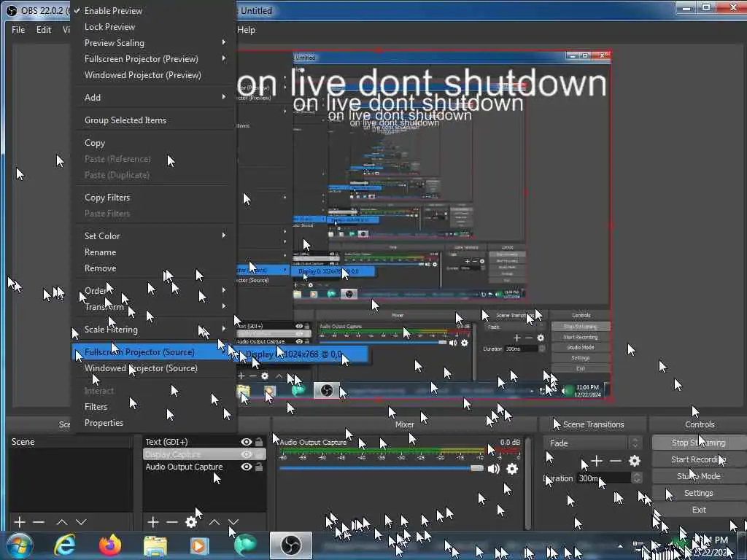This screenshot has width=747, height=560.
Task: Toggle visibility of Audio Output Capture source
Action: click(x=247, y=467)
